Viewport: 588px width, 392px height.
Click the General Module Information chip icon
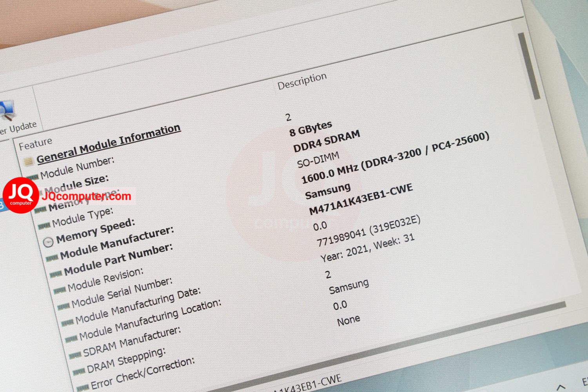tap(28, 161)
